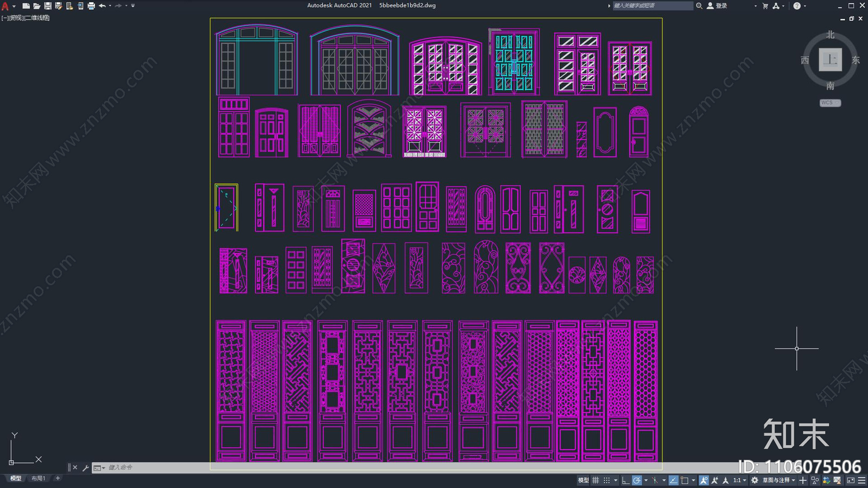Click the ViewCube top face 上
The width and height of the screenshot is (868, 488).
coord(830,60)
